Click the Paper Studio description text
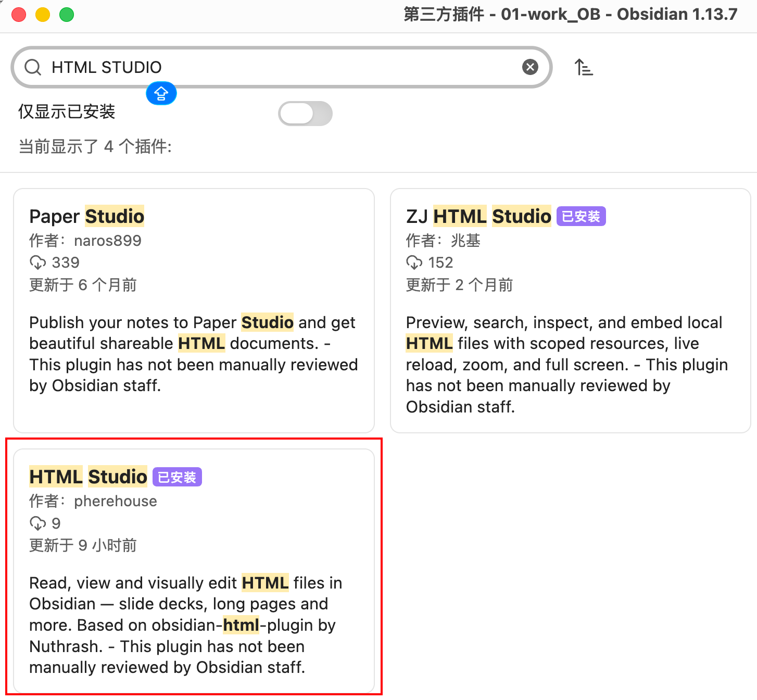757x700 pixels. [x=194, y=354]
